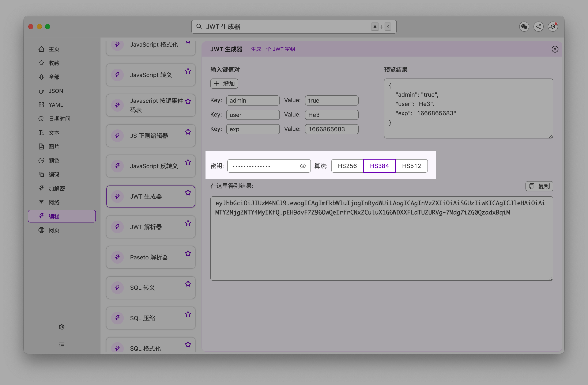Select the 编程 category

(62, 216)
